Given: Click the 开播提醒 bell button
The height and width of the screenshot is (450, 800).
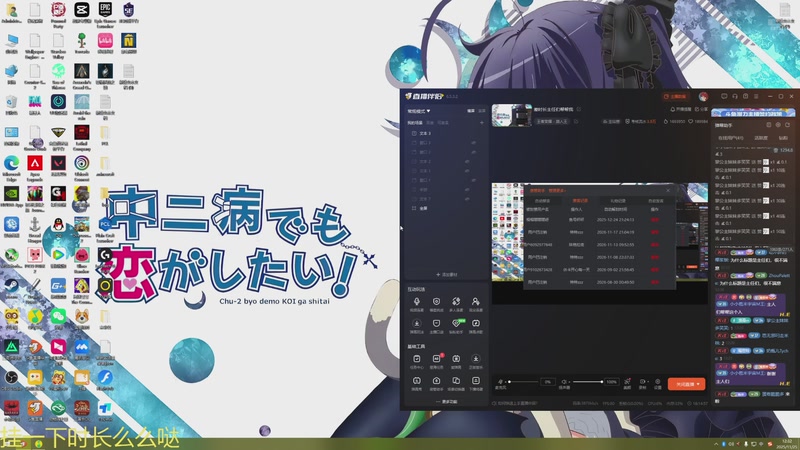Looking at the screenshot, I should [x=681, y=109].
